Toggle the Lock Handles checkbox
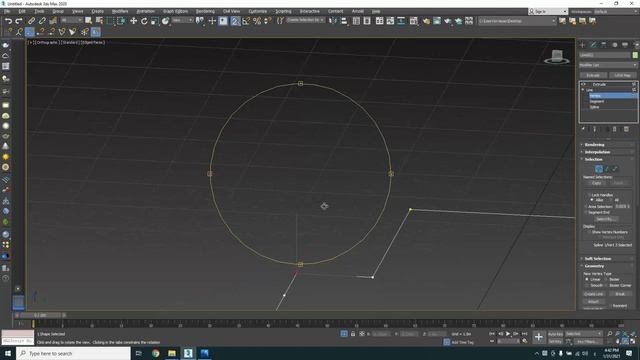 pos(590,195)
